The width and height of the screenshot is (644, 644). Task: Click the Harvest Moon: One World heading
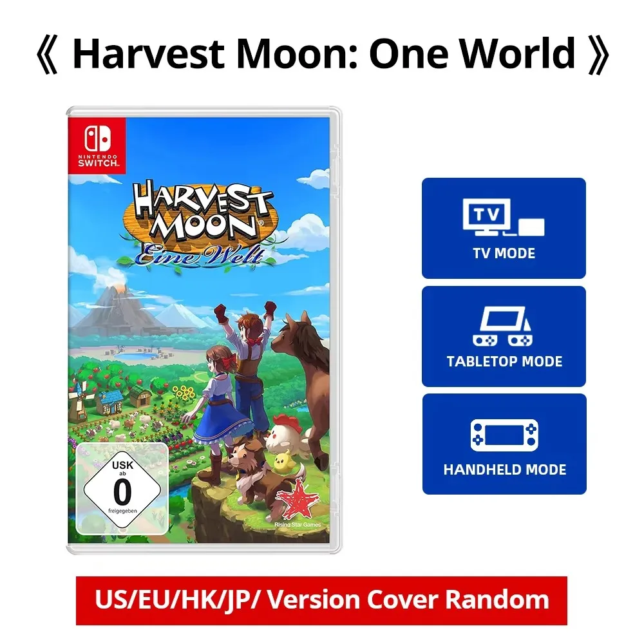point(323,54)
